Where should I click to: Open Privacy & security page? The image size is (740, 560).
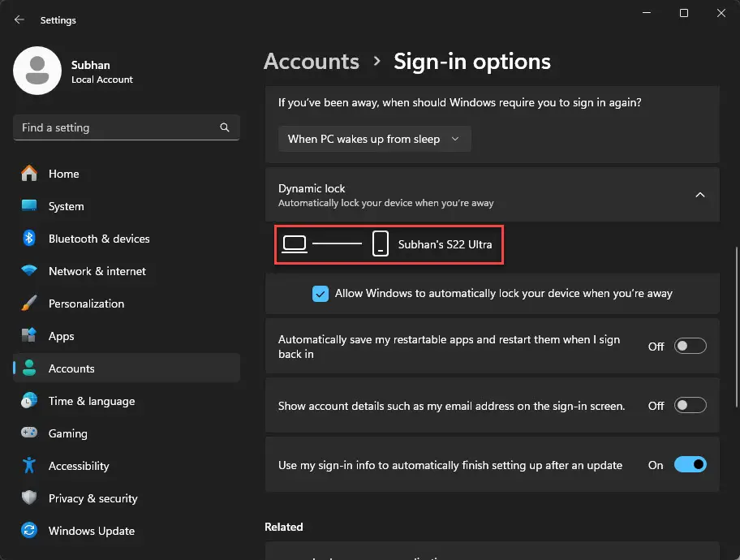[x=127, y=498]
